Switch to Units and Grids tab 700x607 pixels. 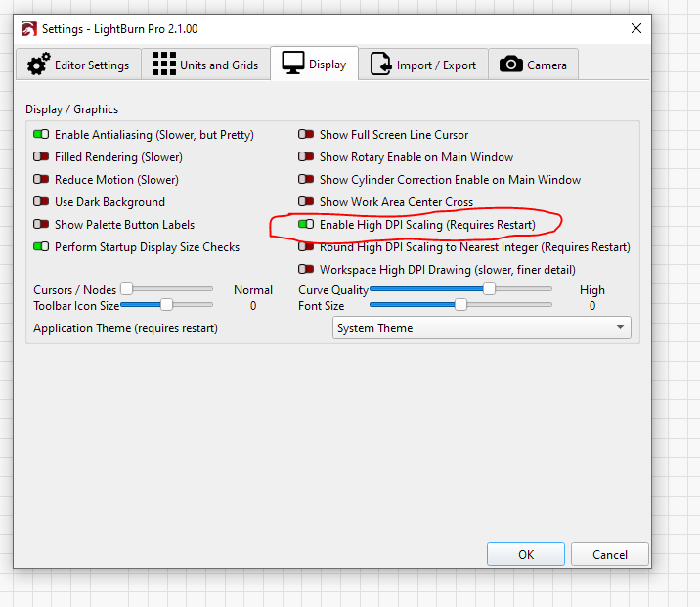(x=205, y=65)
